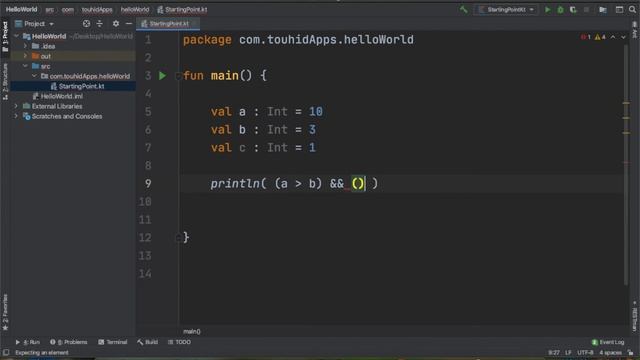Expand the .idea folder
640x360 pixels.
point(25,46)
